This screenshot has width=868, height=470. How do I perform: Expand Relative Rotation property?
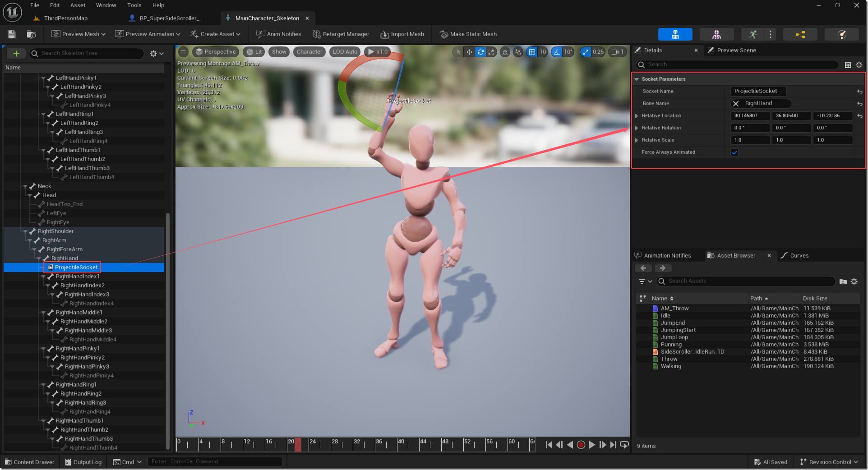[637, 128]
